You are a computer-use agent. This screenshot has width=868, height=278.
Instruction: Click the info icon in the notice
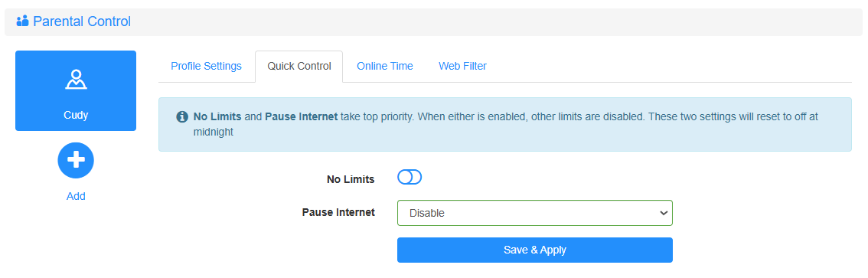coord(181,117)
